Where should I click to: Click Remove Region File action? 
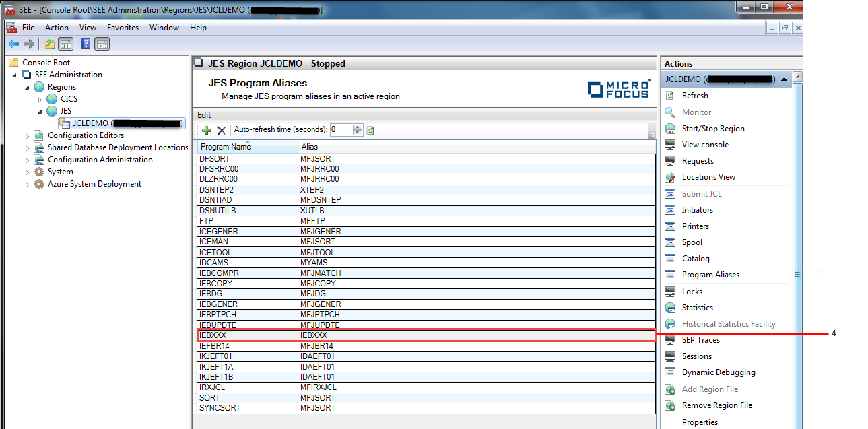pos(716,405)
